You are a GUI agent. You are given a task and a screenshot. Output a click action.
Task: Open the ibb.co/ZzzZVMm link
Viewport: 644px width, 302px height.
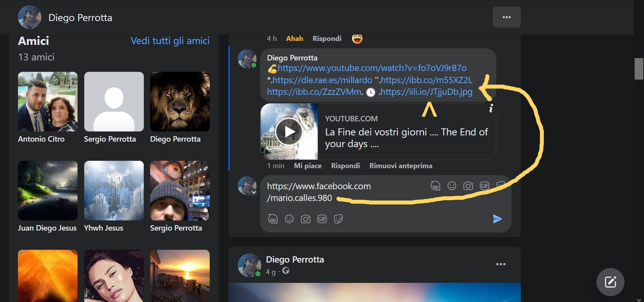click(x=314, y=92)
